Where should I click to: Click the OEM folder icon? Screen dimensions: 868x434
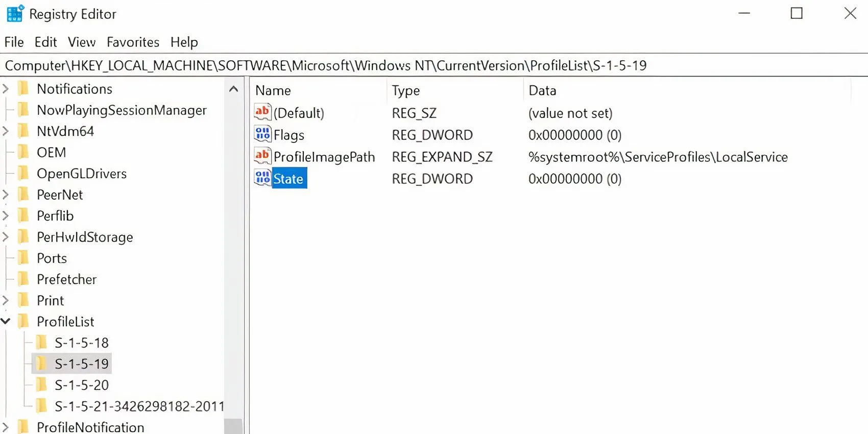pos(23,152)
